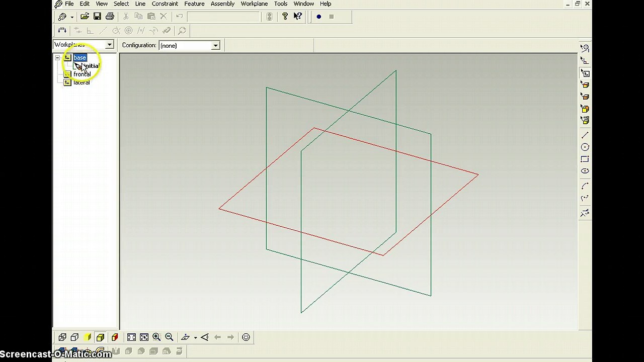Switch to Wireframe display mode
This screenshot has width=644, height=362.
pyautogui.click(x=62, y=337)
